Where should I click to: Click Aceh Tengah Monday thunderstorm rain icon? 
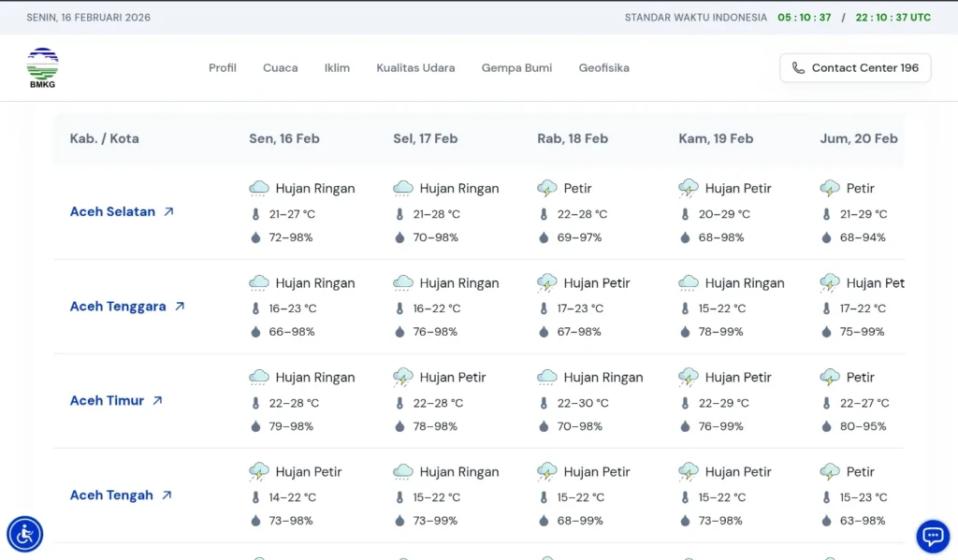(x=259, y=472)
